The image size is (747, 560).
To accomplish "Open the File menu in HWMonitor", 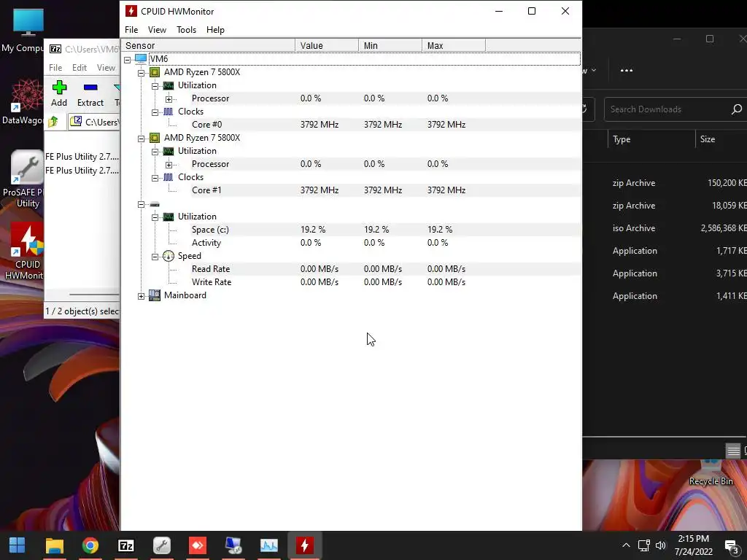I will pos(131,29).
